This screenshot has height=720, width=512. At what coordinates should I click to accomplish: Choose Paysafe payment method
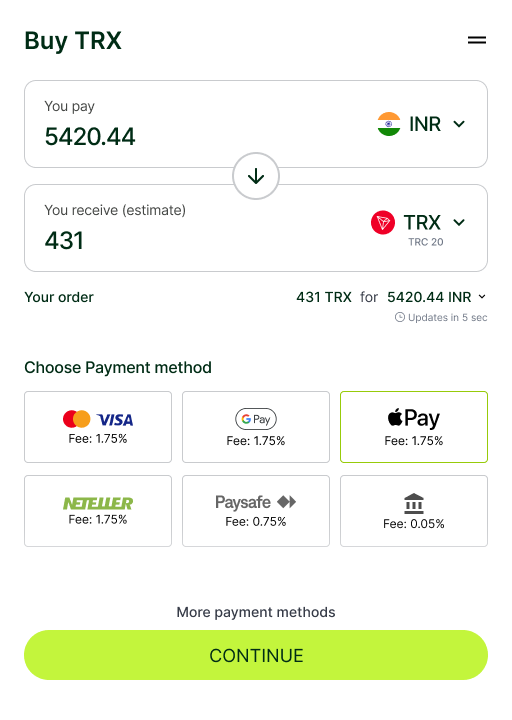pyautogui.click(x=256, y=511)
